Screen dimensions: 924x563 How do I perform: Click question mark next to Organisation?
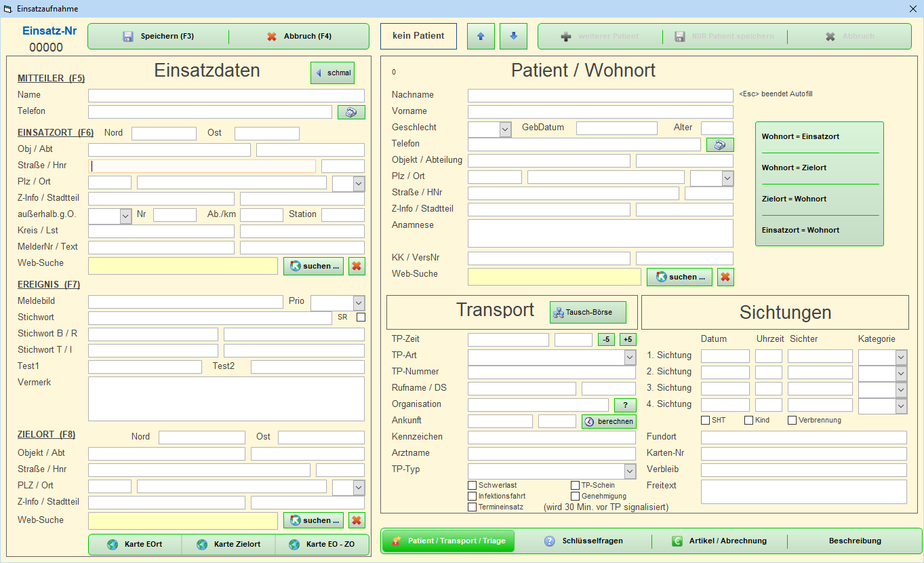coord(625,406)
